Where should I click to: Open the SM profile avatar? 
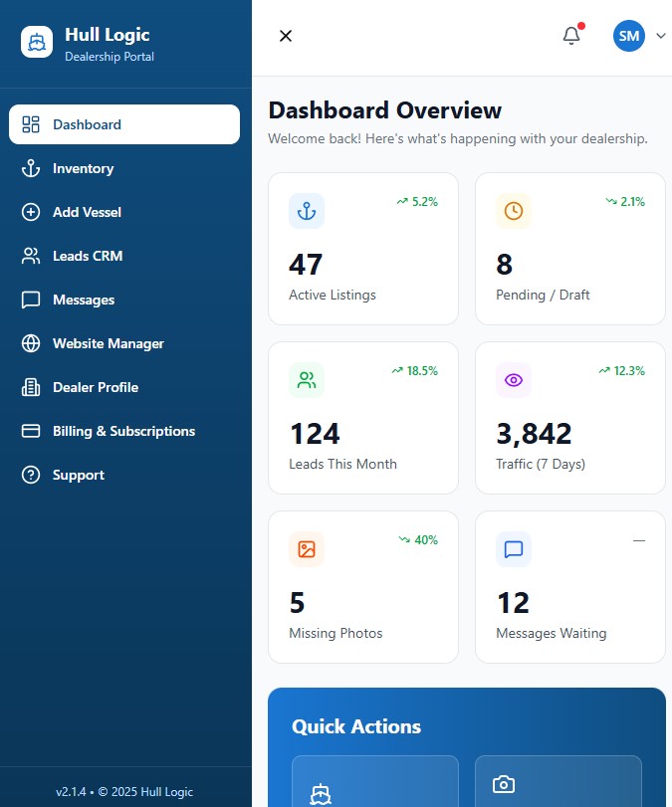pyautogui.click(x=629, y=37)
